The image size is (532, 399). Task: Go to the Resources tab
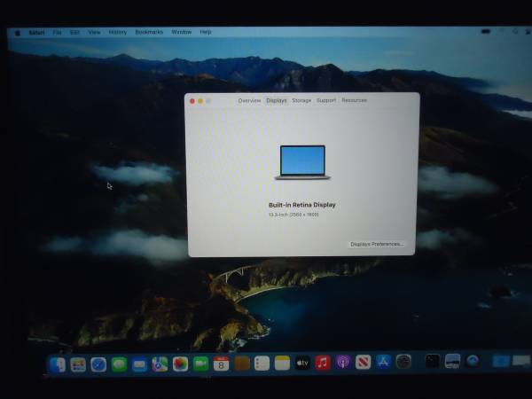pos(354,101)
